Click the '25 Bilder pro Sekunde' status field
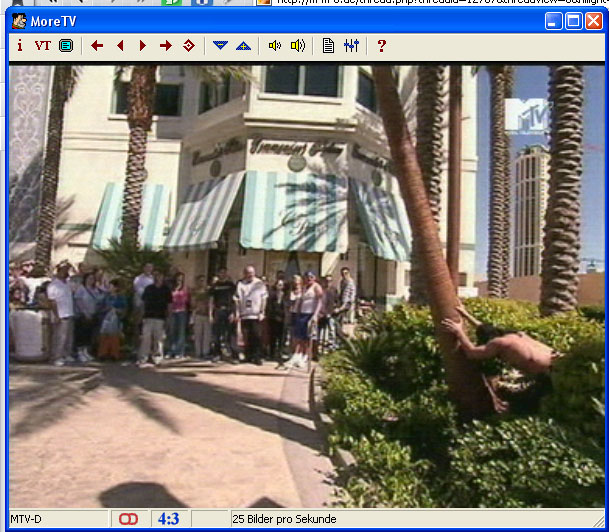 click(x=285, y=519)
